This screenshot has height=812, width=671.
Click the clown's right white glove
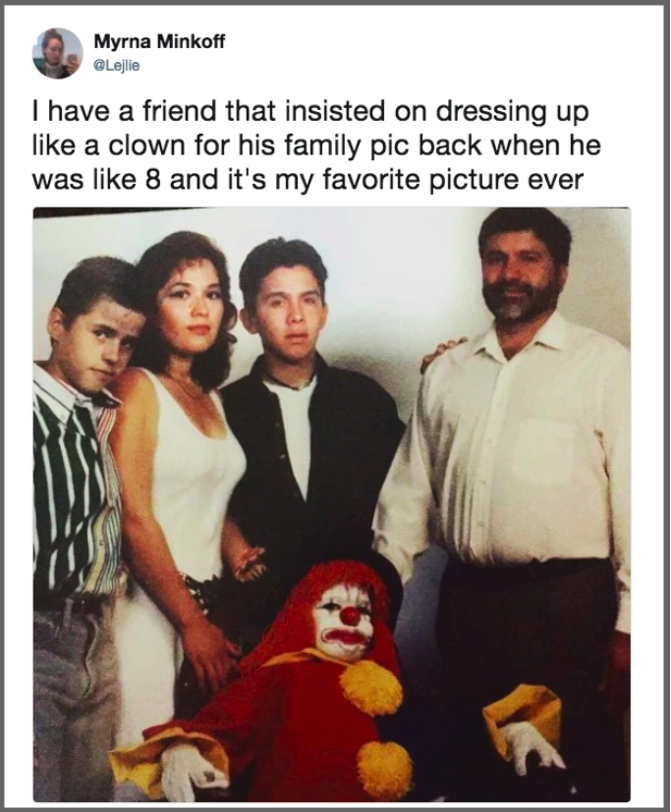[531, 748]
